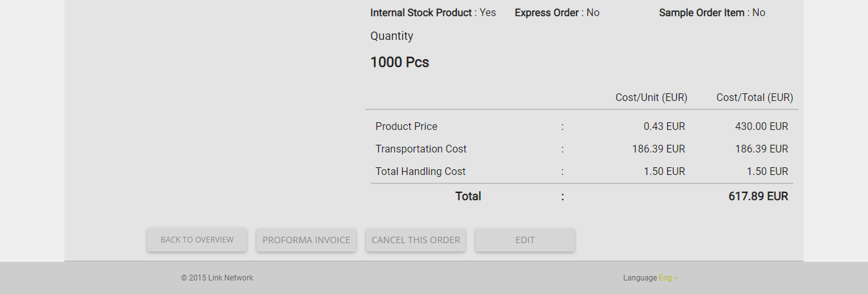Click the 2015 Link Network copyright text
Image resolution: width=868 pixels, height=294 pixels.
point(217,278)
